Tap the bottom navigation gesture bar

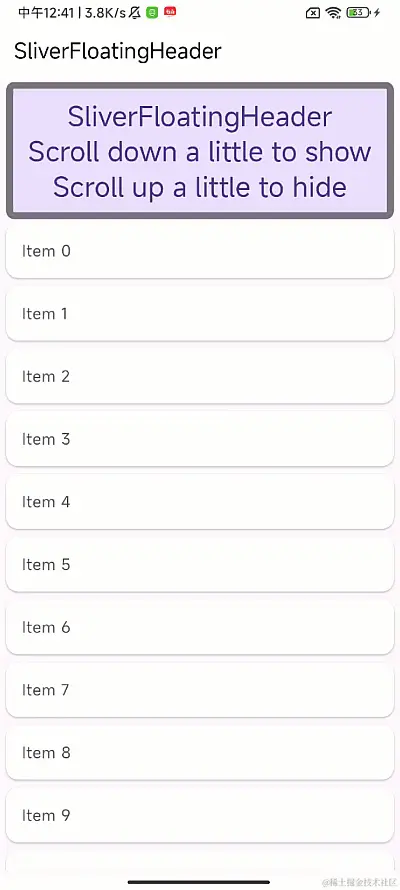point(199,881)
